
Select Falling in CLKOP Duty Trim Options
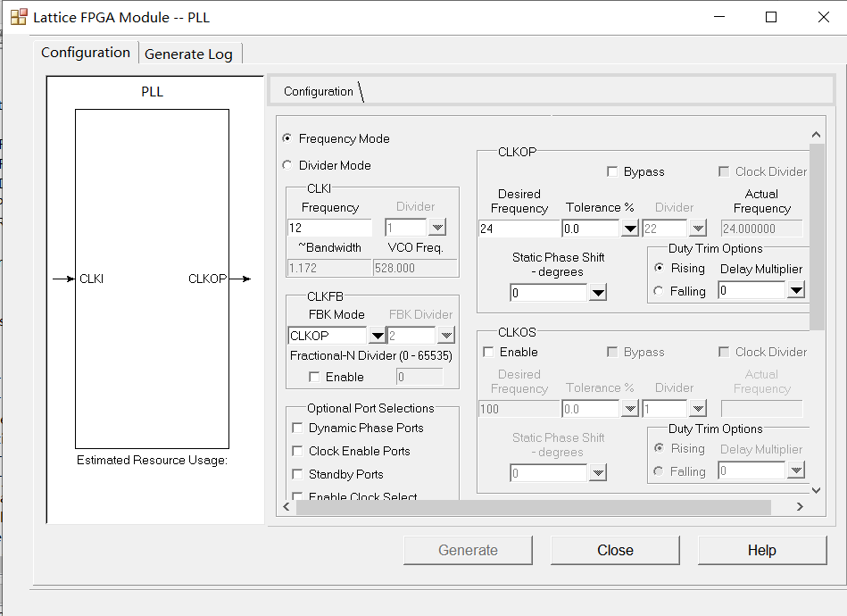click(659, 291)
